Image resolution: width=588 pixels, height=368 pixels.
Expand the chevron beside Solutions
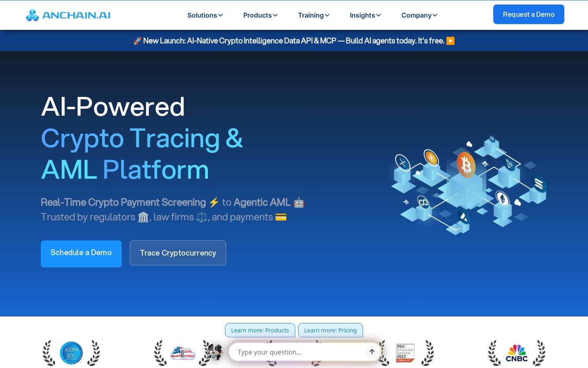click(x=220, y=16)
